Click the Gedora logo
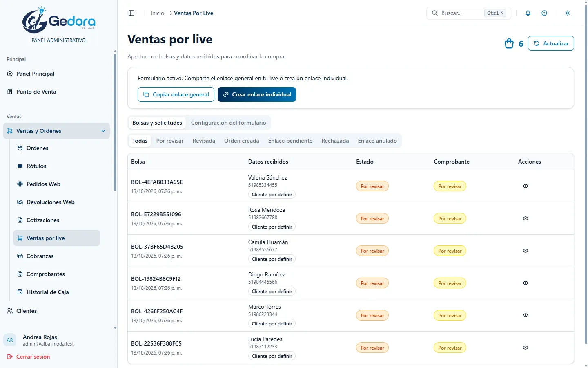This screenshot has width=588, height=368. pos(59,20)
